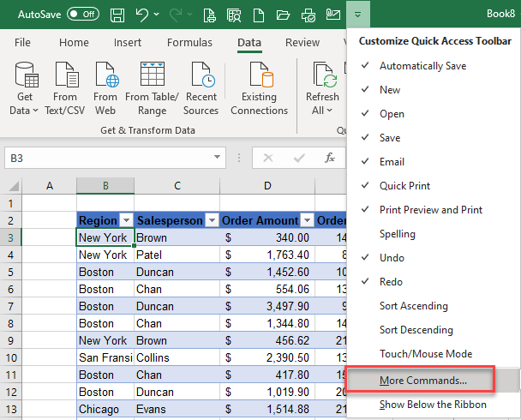Enable Spelling in Quick Access Toolbar list

pos(397,234)
